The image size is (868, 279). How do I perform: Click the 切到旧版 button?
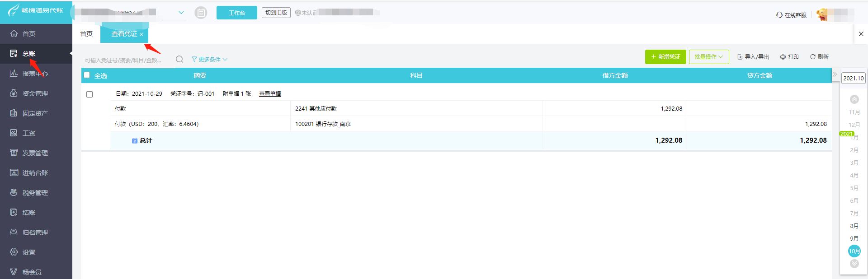point(276,12)
